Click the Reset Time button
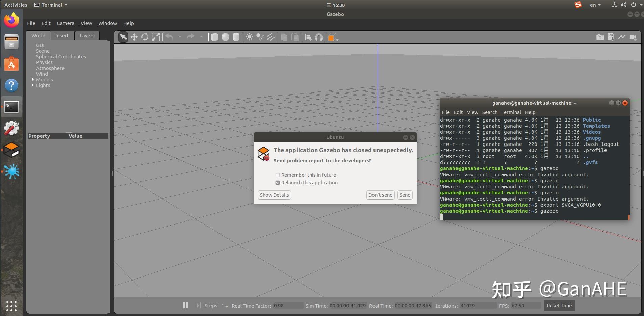The height and width of the screenshot is (316, 644). point(559,306)
